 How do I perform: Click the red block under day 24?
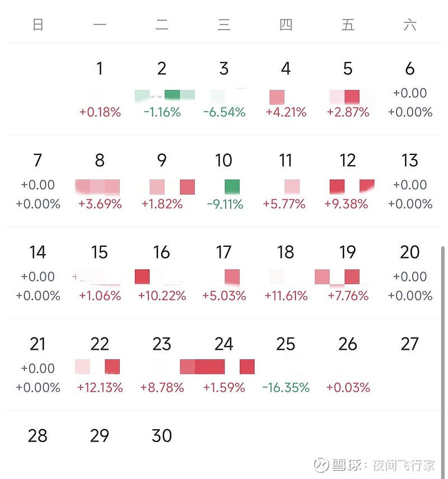click(x=210, y=367)
